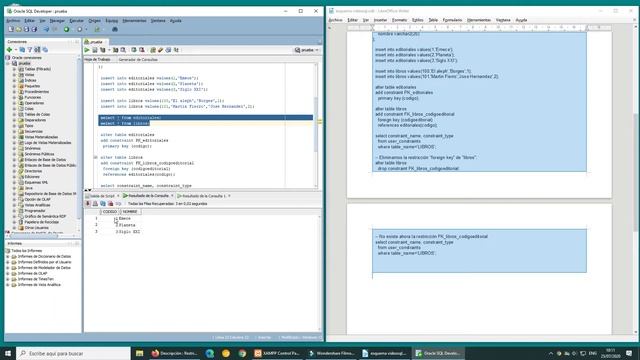Click the print icon in query result toolbar
The height and width of the screenshot is (360, 640).
[95, 203]
